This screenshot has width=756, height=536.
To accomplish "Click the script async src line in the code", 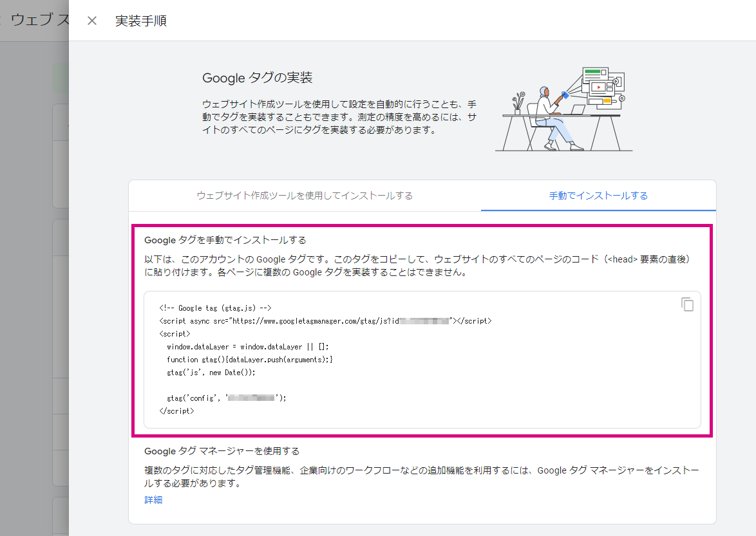I will (x=325, y=320).
